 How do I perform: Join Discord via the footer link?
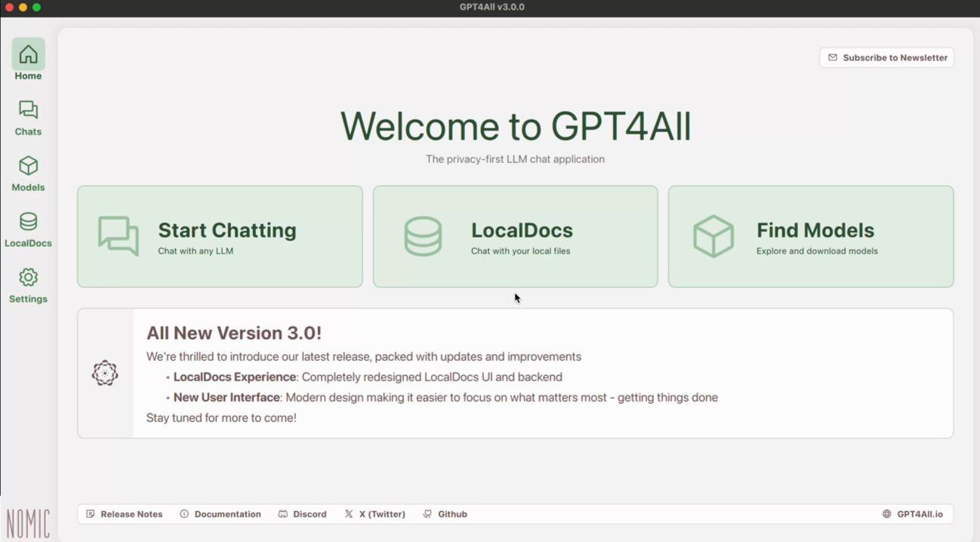tap(302, 514)
